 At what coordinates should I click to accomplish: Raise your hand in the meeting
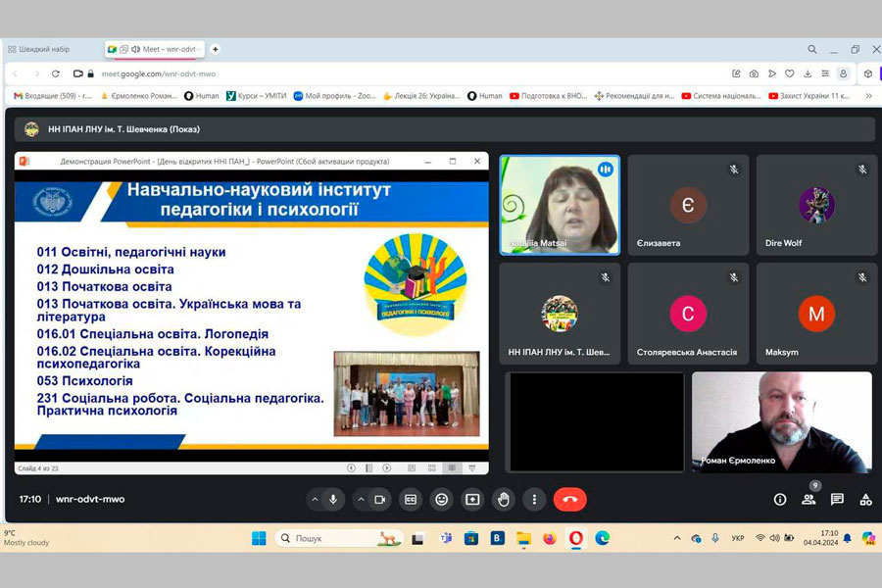pyautogui.click(x=504, y=499)
